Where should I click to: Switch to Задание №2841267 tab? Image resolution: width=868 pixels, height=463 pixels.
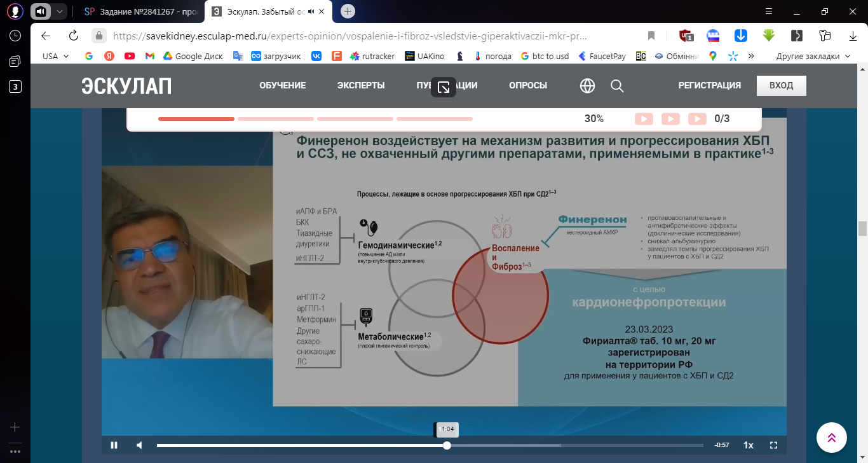click(141, 11)
